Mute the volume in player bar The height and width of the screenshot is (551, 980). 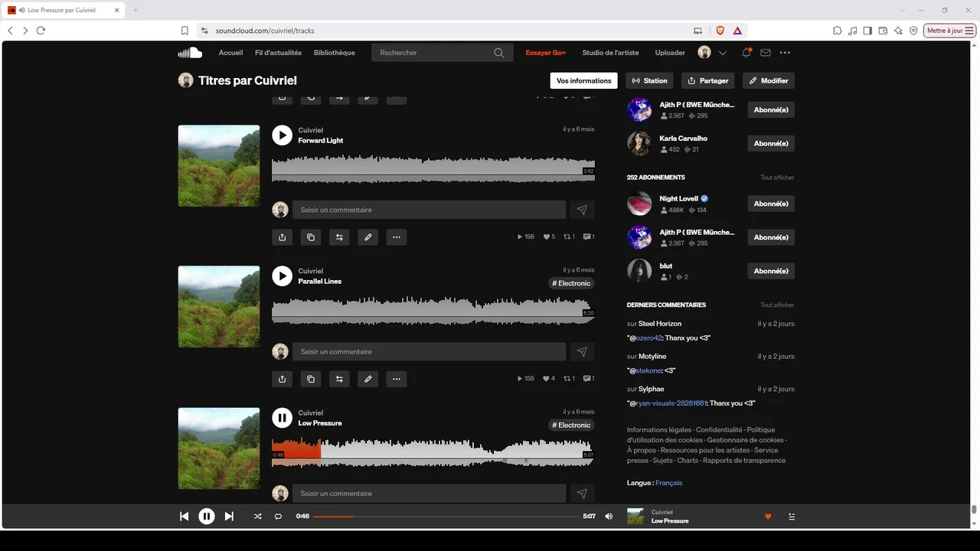(x=609, y=517)
